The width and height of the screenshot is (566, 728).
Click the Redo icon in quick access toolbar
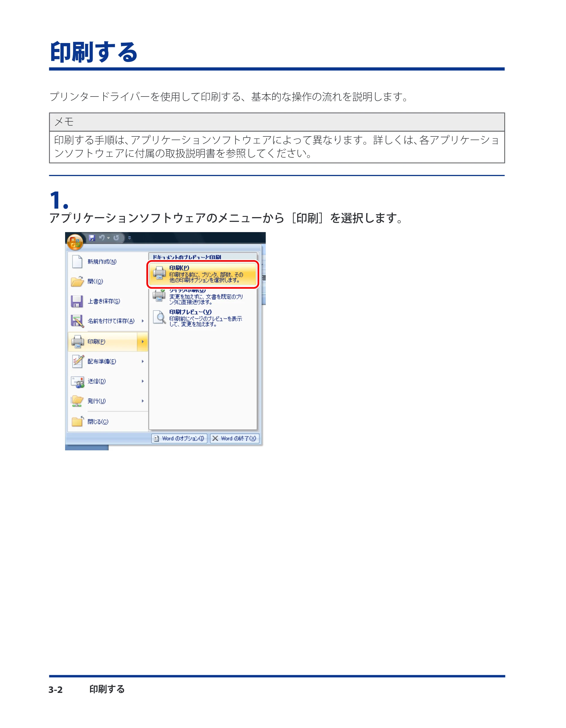pyautogui.click(x=116, y=238)
